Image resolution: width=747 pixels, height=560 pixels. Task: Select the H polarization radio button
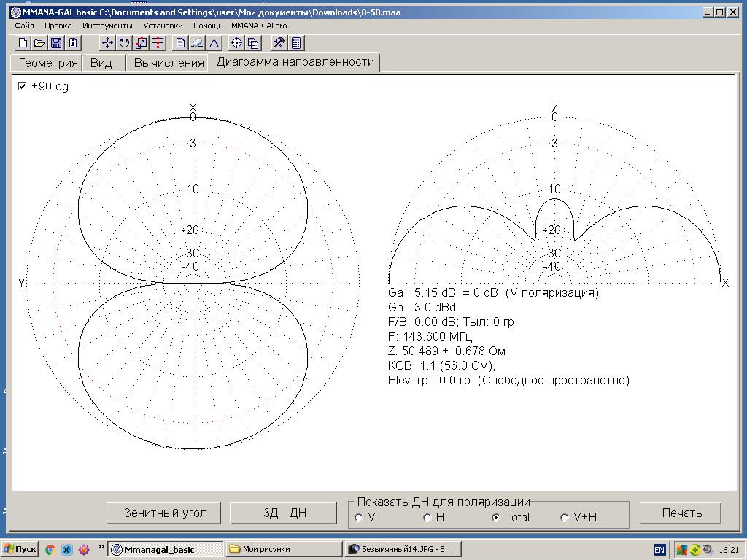(x=427, y=518)
